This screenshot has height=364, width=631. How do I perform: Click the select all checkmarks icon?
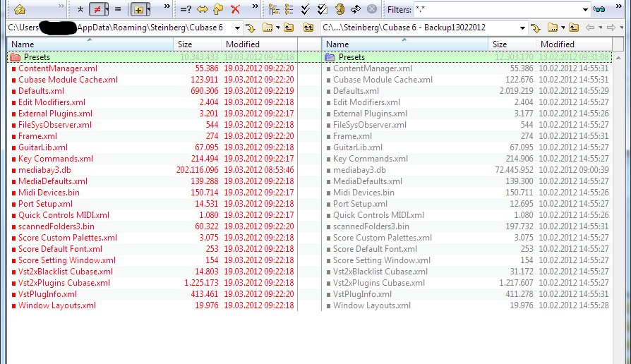[306, 9]
